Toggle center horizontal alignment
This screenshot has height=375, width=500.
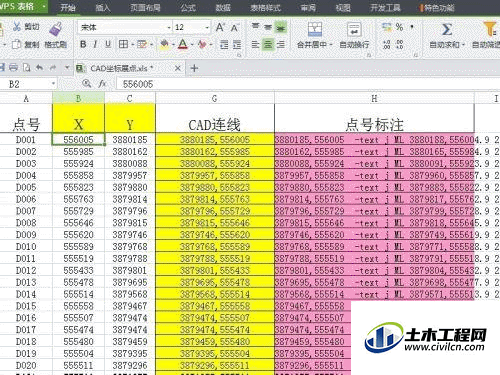[268, 44]
